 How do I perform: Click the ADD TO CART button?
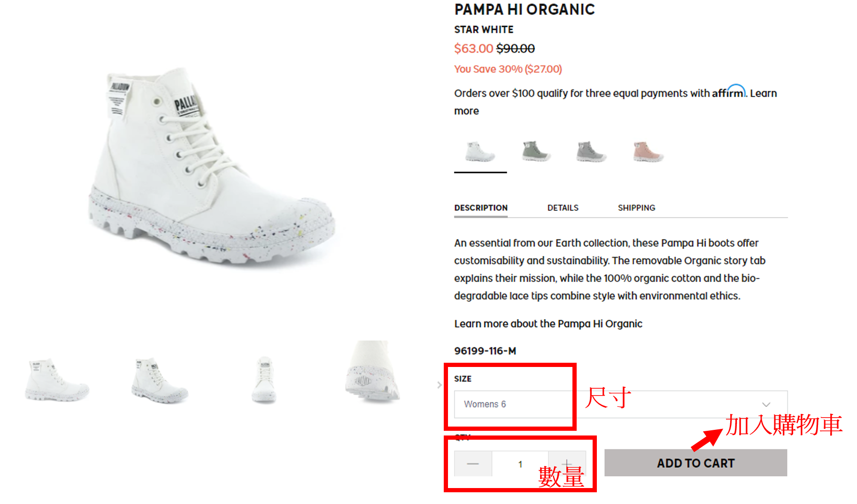pos(695,463)
